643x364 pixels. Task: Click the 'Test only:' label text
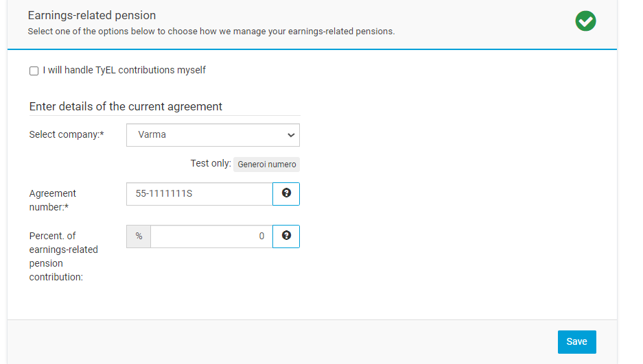click(x=211, y=164)
